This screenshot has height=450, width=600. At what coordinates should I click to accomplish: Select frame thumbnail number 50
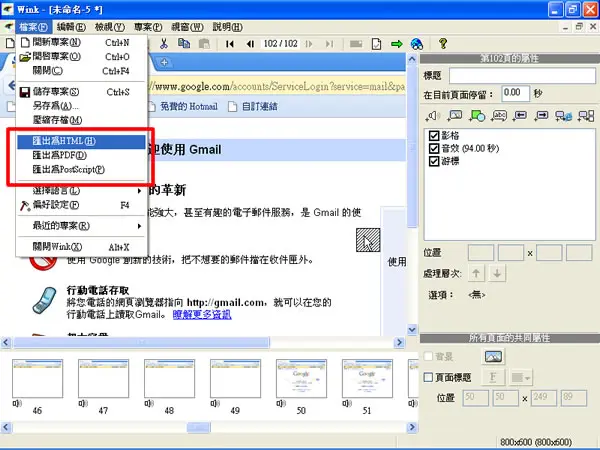click(302, 379)
